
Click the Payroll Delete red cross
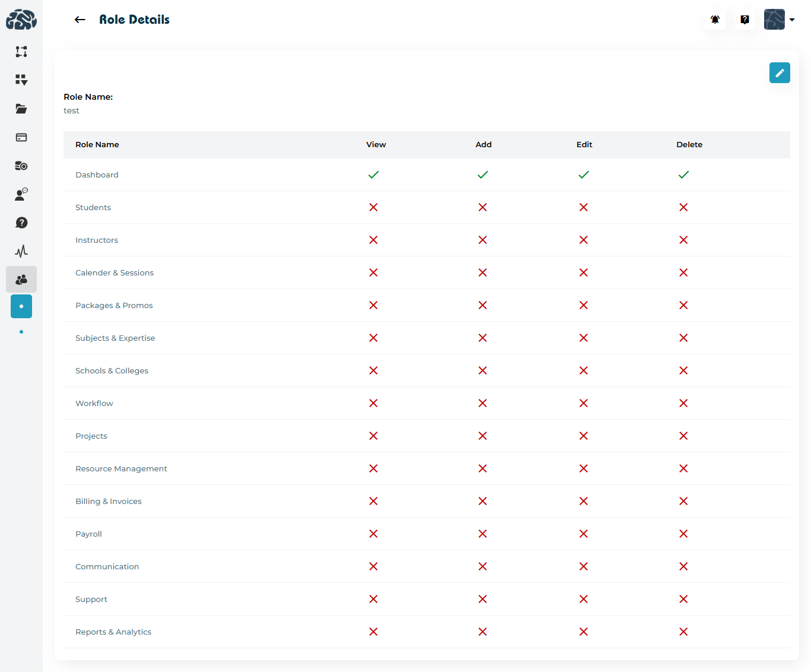pyautogui.click(x=683, y=534)
